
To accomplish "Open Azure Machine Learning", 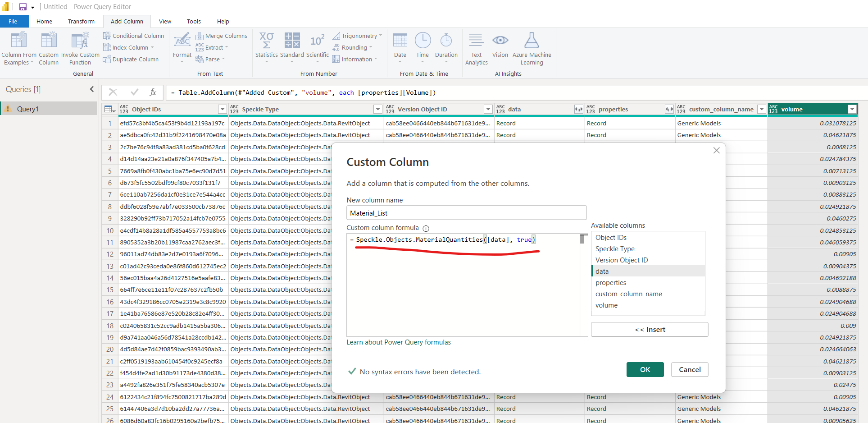I will [x=532, y=49].
